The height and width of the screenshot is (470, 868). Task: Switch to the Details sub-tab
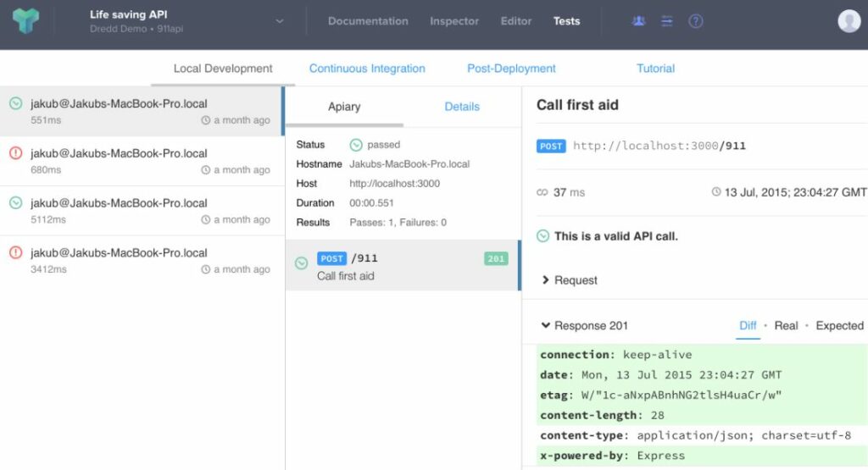[x=462, y=107]
